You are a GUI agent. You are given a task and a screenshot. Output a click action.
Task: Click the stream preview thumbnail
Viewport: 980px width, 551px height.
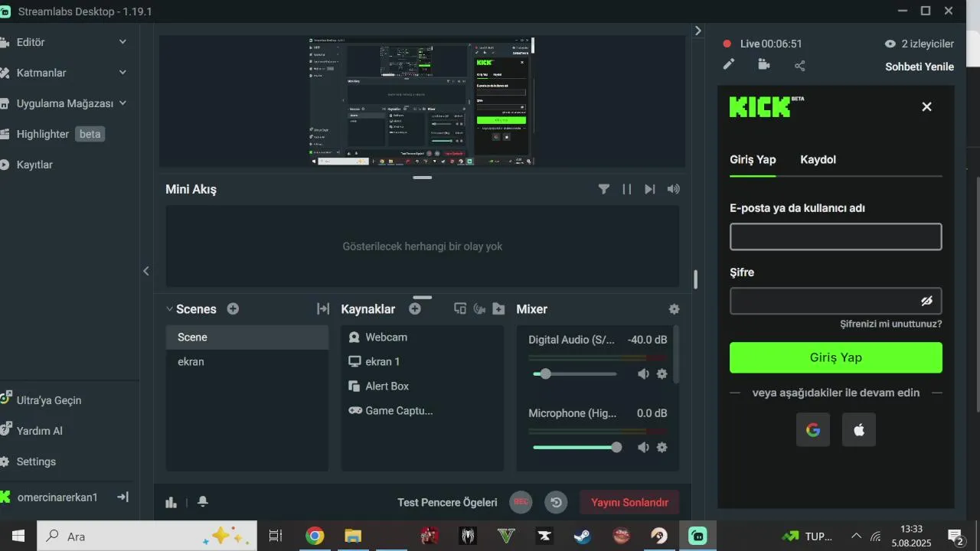click(x=422, y=101)
